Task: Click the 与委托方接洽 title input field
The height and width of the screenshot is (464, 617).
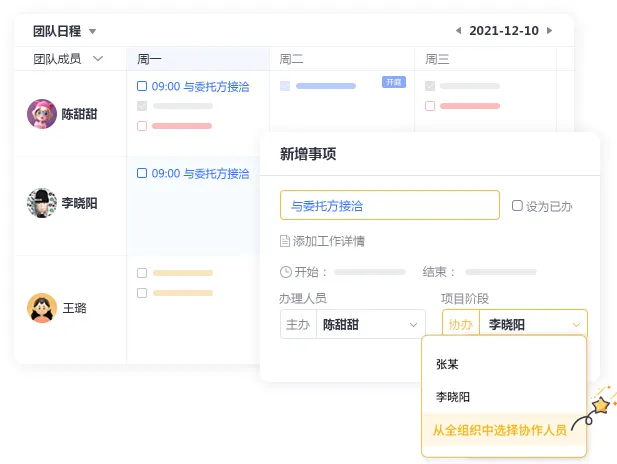Action: [x=389, y=206]
